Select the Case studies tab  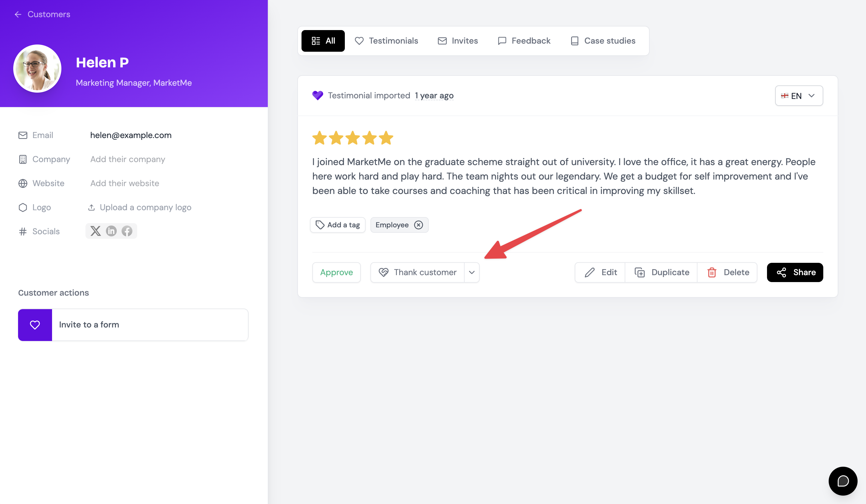pos(603,41)
